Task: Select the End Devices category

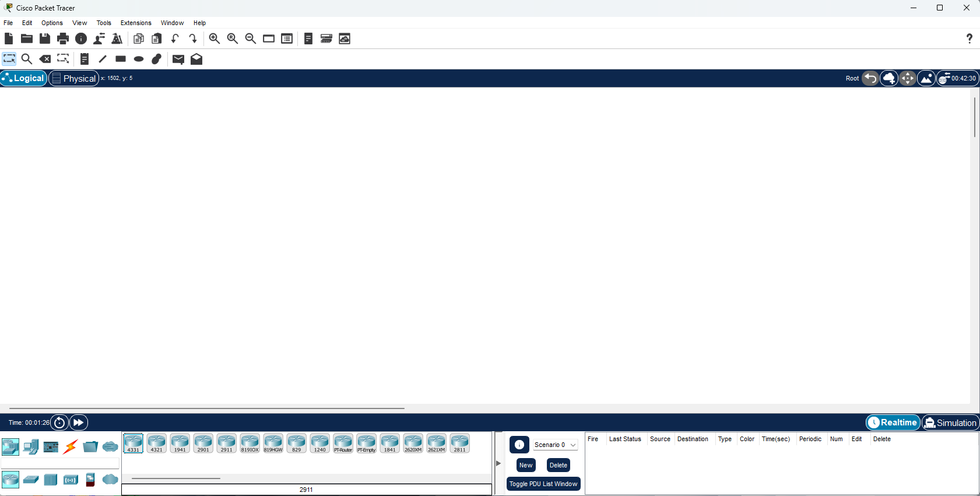Action: click(x=31, y=447)
